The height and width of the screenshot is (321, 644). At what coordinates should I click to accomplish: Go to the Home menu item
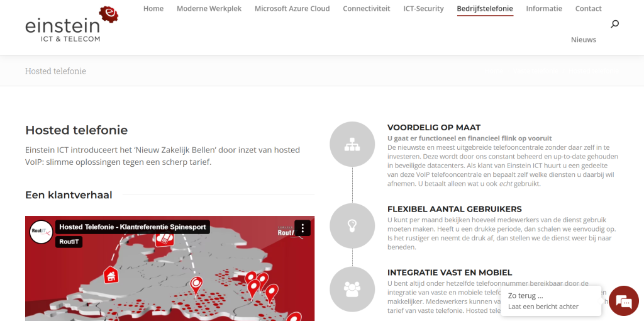click(153, 9)
